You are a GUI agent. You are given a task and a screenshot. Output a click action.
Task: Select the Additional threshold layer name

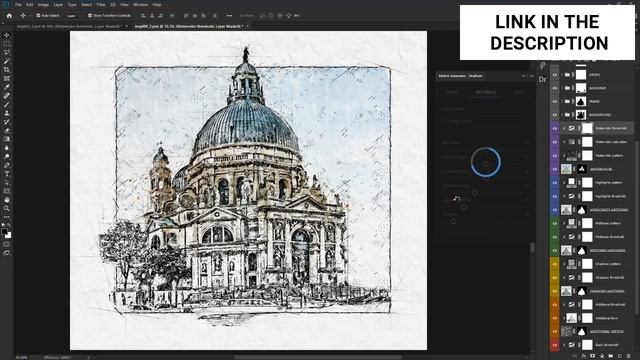(x=610, y=304)
